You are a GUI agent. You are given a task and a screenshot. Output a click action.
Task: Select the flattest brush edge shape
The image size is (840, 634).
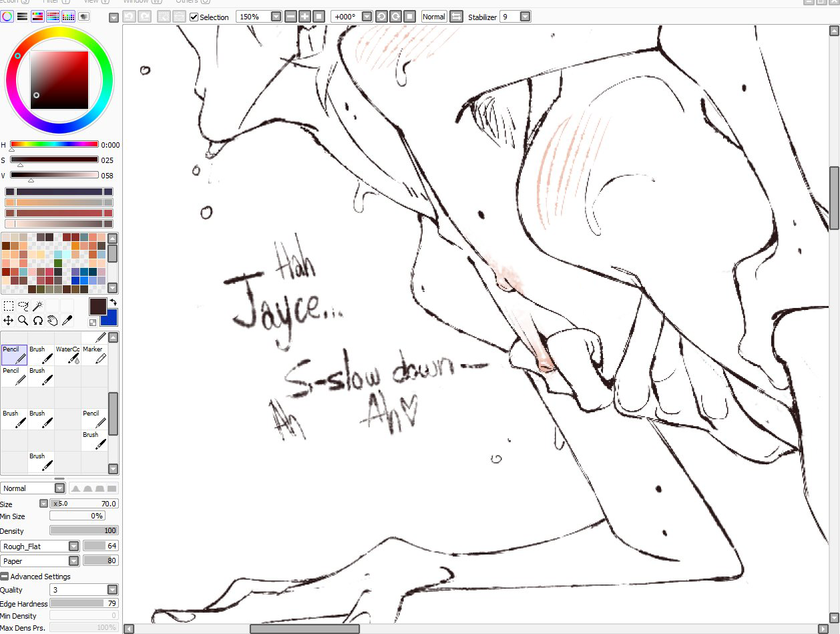[112, 488]
